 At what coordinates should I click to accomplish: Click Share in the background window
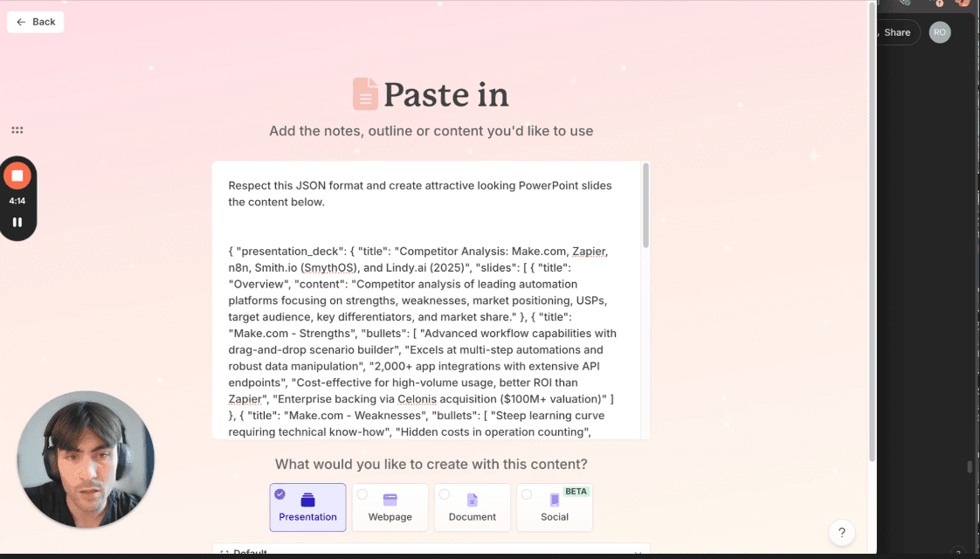pos(897,32)
